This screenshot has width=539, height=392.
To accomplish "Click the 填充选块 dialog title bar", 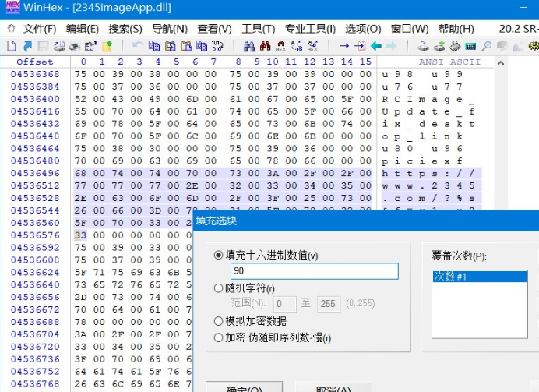I will 366,221.
